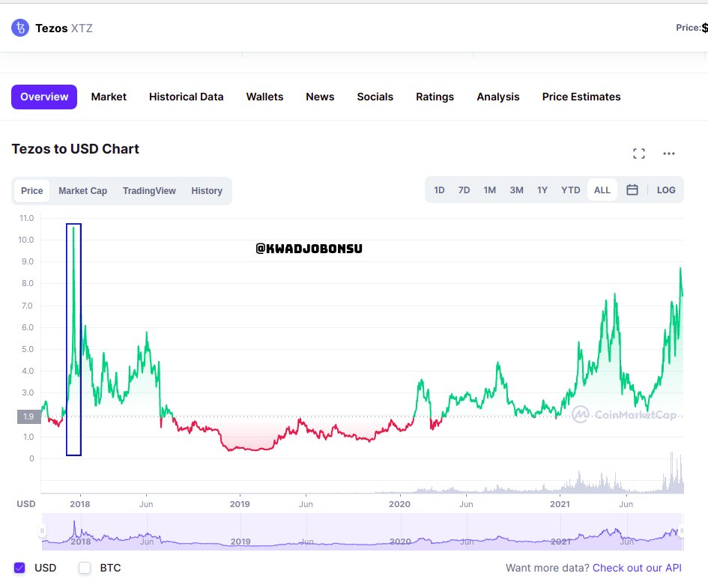Screen dimensions: 708x588
Task: Toggle LOG scale on chart
Action: [x=667, y=190]
